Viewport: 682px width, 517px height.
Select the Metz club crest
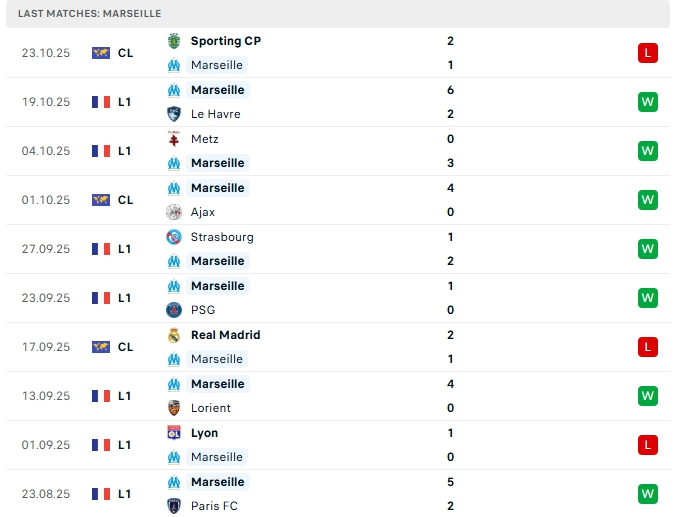point(174,139)
